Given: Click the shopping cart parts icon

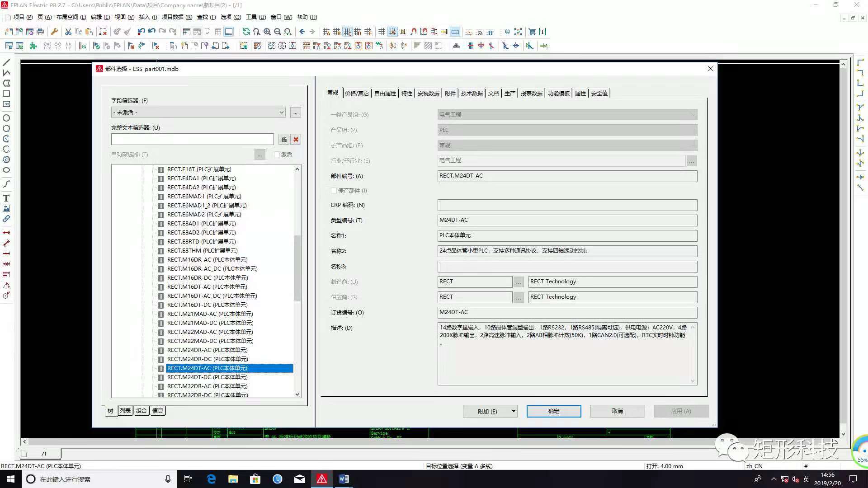Looking at the screenshot, I should [x=532, y=32].
